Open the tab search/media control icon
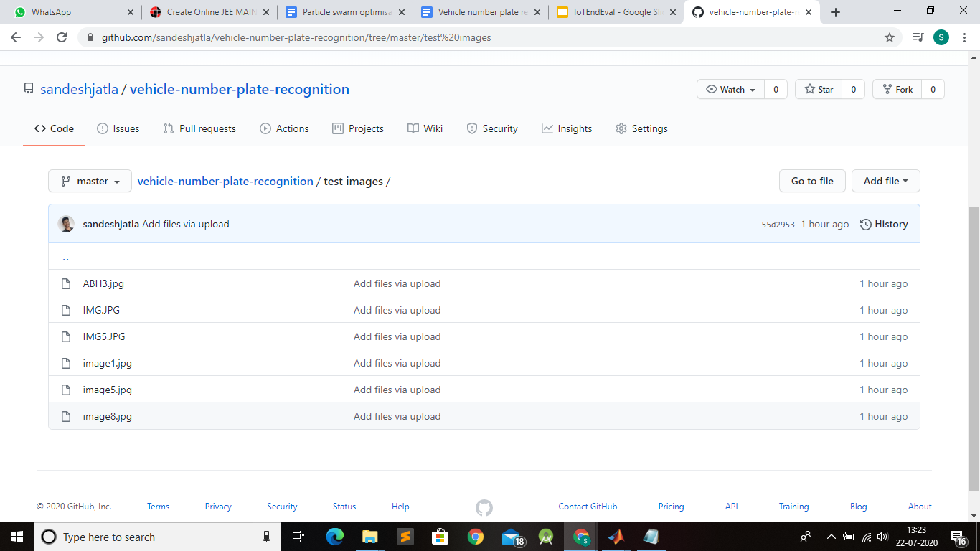The image size is (980, 551). coord(918,37)
